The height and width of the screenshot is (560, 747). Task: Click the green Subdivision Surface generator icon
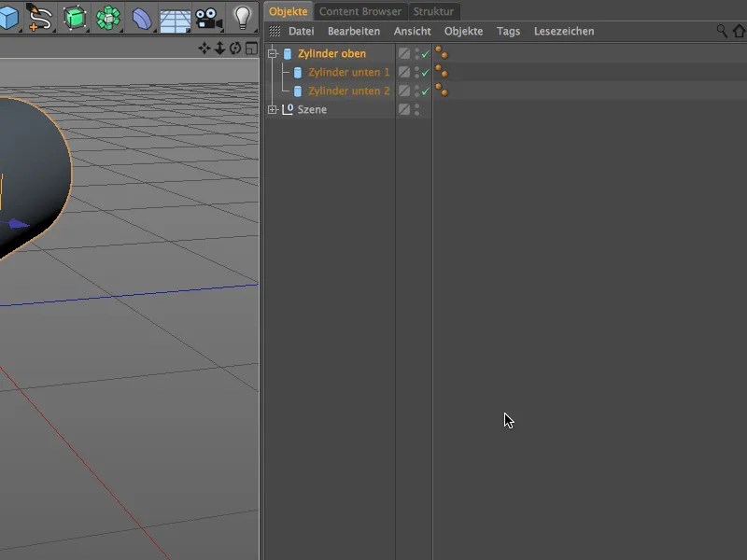[x=75, y=18]
